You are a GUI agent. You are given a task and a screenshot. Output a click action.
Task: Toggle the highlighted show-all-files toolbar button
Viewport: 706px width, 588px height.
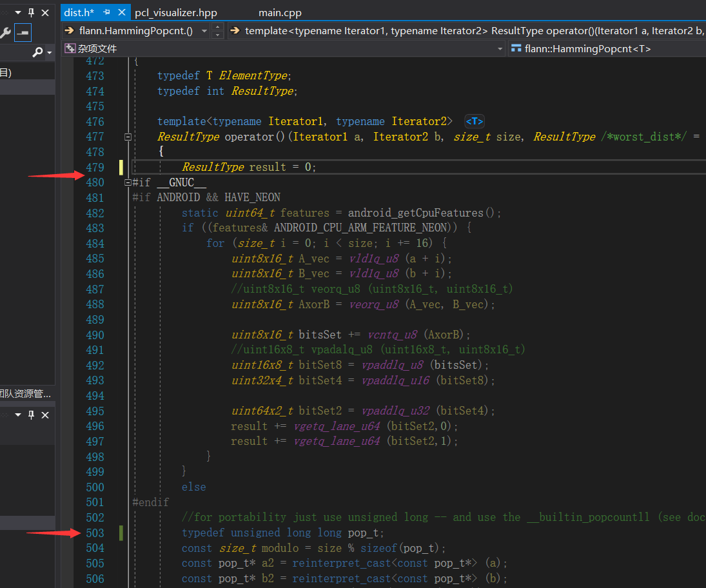(23, 32)
